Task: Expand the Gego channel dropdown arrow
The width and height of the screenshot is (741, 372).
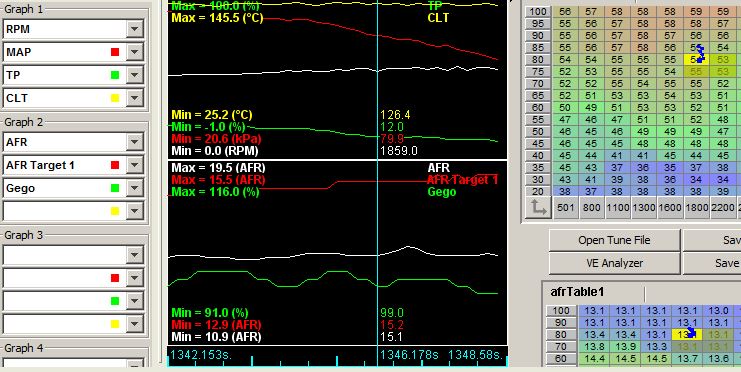Action: click(135, 188)
